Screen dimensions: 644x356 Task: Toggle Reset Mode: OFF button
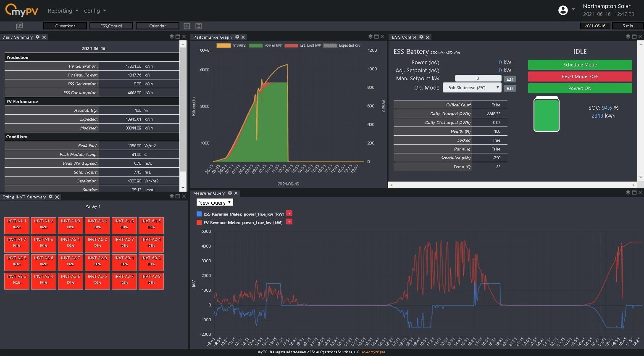580,76
